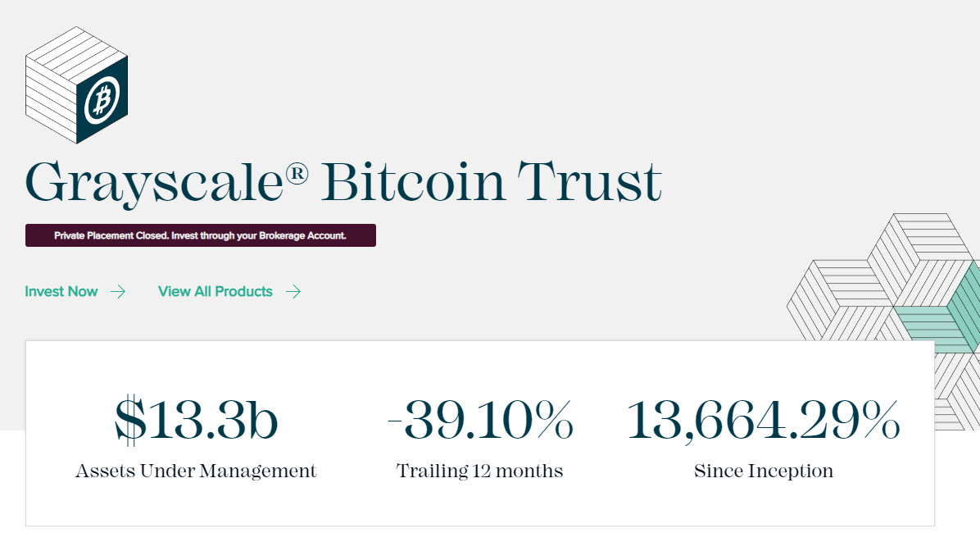
Task: Open the Invest Now link
Action: tap(61, 291)
